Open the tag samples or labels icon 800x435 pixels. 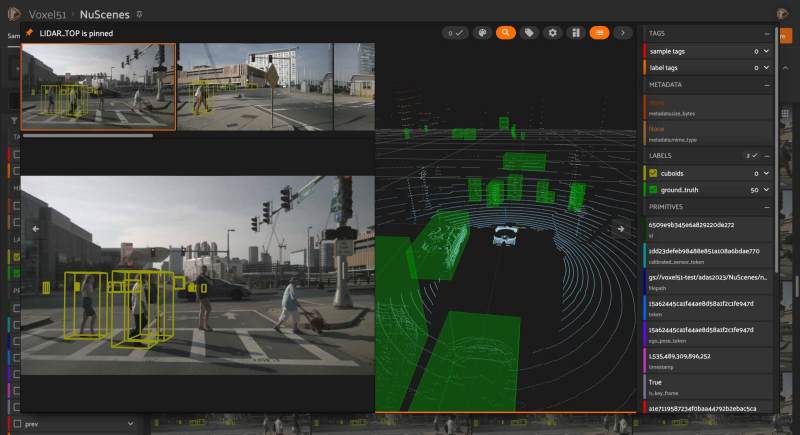pyautogui.click(x=529, y=33)
